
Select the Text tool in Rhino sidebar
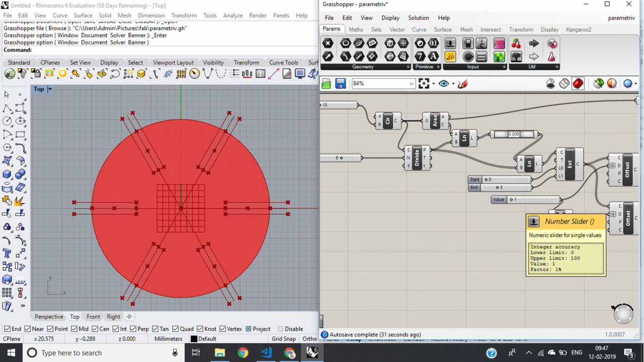click(7, 253)
